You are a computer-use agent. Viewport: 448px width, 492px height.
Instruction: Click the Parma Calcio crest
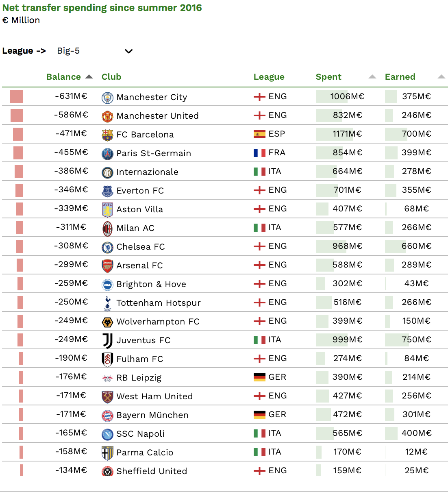[x=107, y=453]
